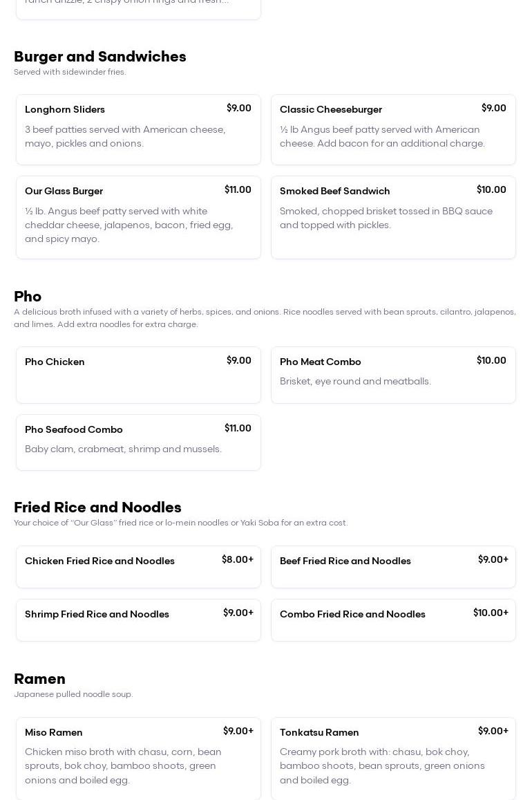Select the Classic Cheeseburger card
Screen dimensions: 532x800
[393, 129]
